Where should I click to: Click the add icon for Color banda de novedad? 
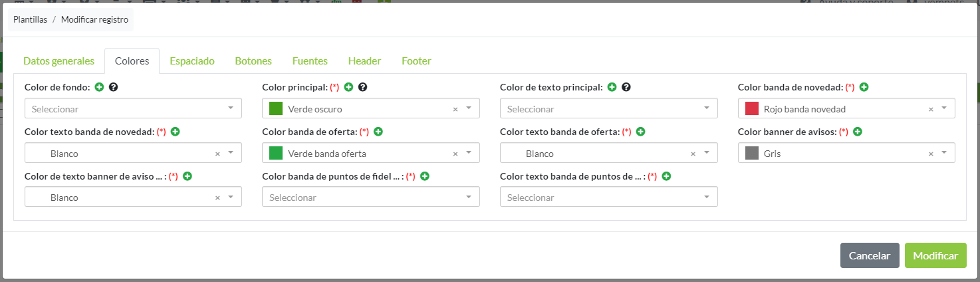864,87
